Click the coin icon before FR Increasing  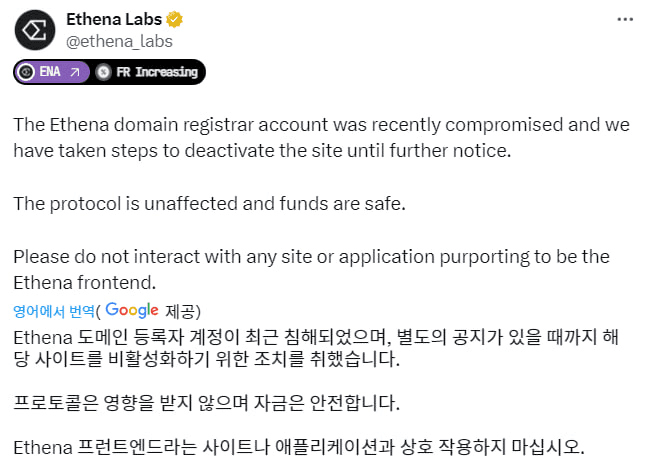coord(103,72)
